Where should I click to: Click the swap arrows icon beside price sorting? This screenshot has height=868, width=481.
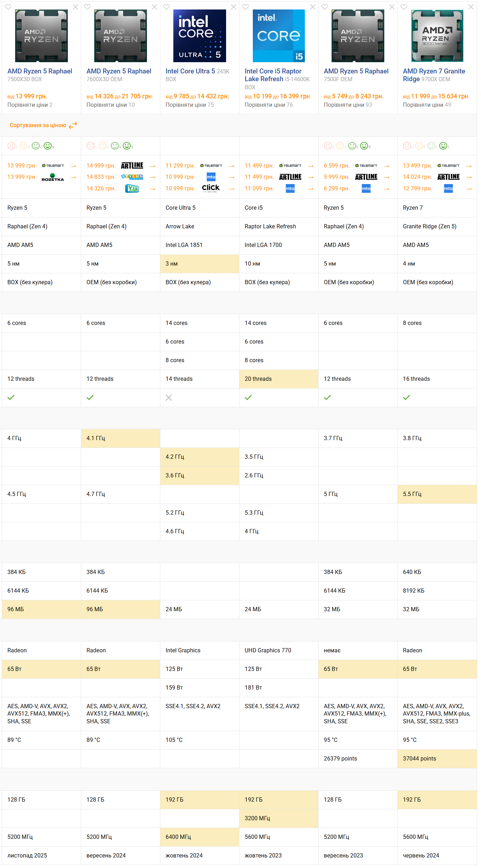tap(73, 125)
